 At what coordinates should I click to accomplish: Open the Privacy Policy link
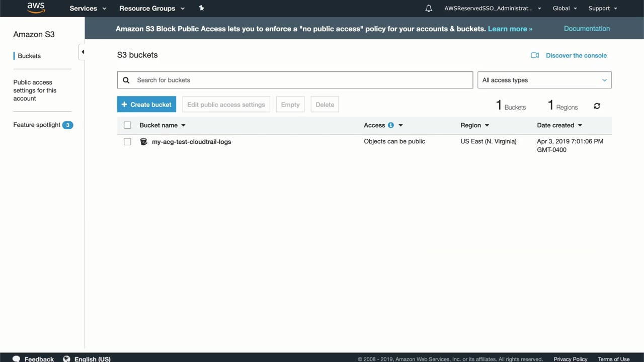click(571, 359)
